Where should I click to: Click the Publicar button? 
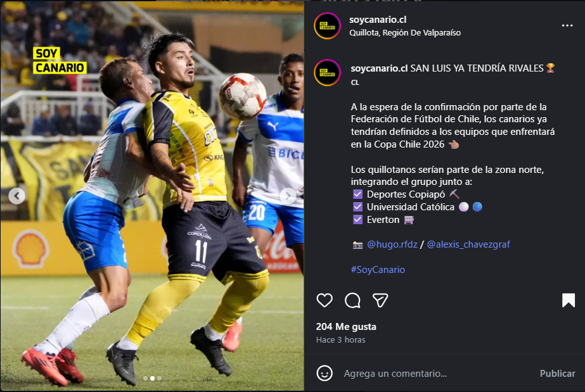[557, 374]
